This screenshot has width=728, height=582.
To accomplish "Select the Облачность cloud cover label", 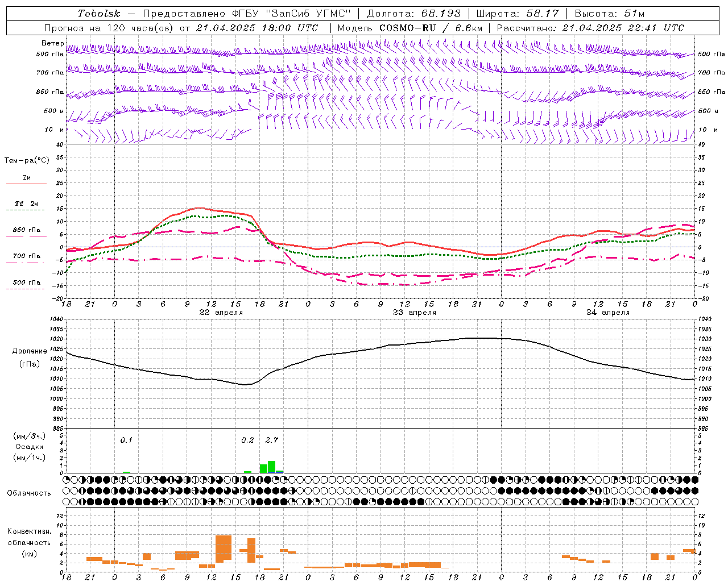I will 29,493.
